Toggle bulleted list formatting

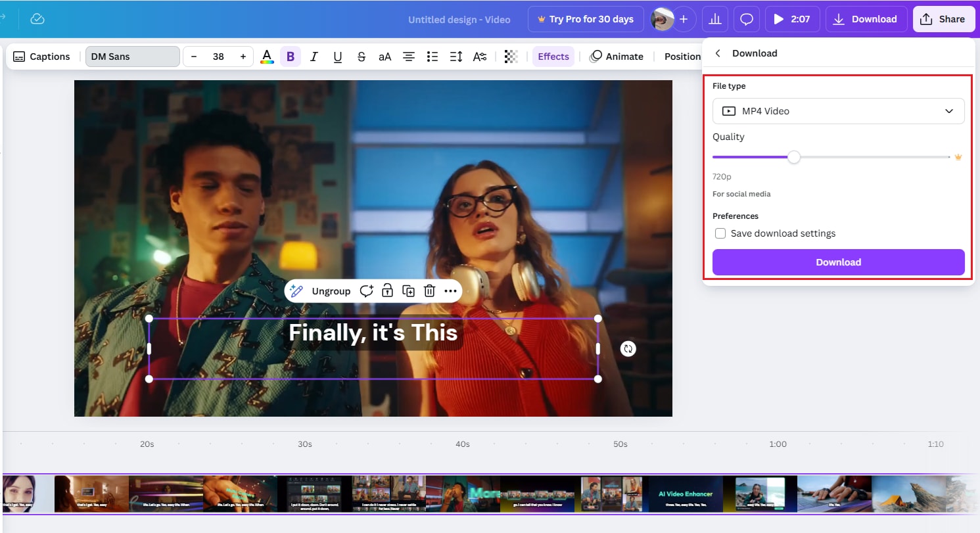432,57
